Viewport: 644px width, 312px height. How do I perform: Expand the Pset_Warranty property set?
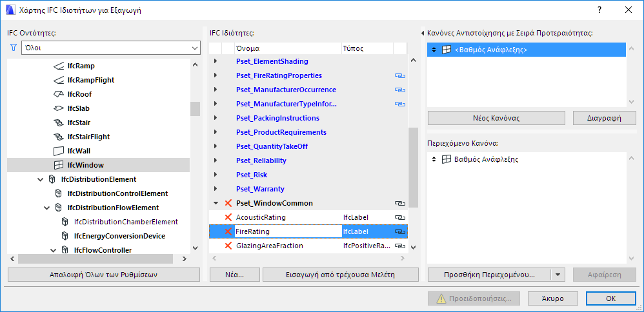[216, 189]
